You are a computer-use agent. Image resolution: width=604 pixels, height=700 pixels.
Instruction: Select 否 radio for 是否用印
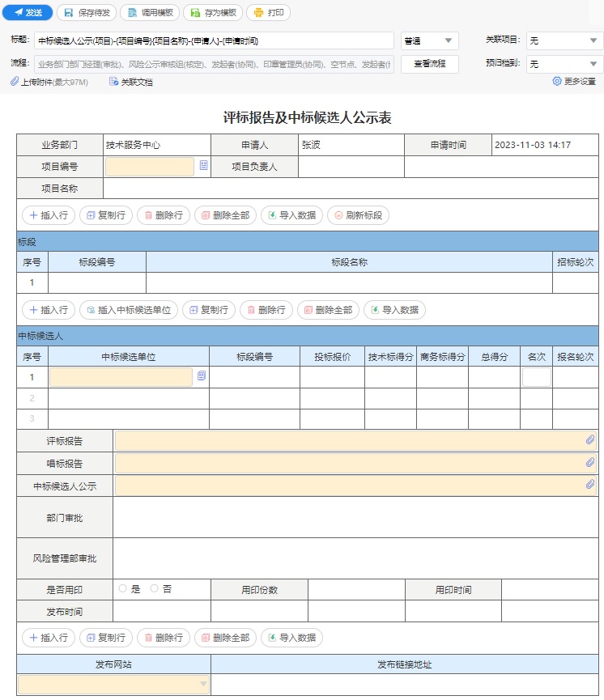[154, 588]
